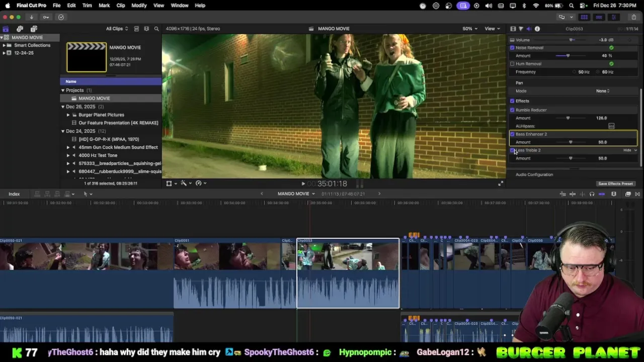644x362 pixels.
Task: Open the All Clips filter dropdown
Action: 117,29
